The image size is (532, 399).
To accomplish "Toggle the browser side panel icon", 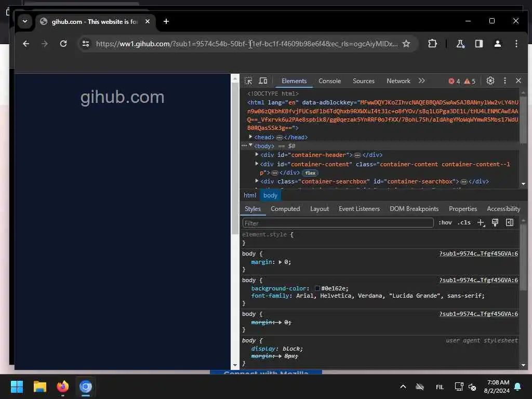I will coord(478,44).
